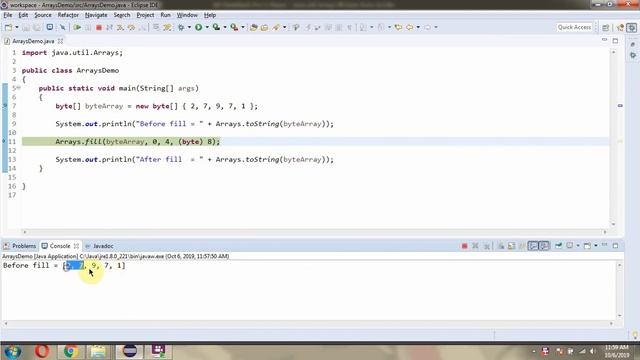Expand the Open Console dropdown arrow
Screen dimensions: 640x360
(596, 246)
